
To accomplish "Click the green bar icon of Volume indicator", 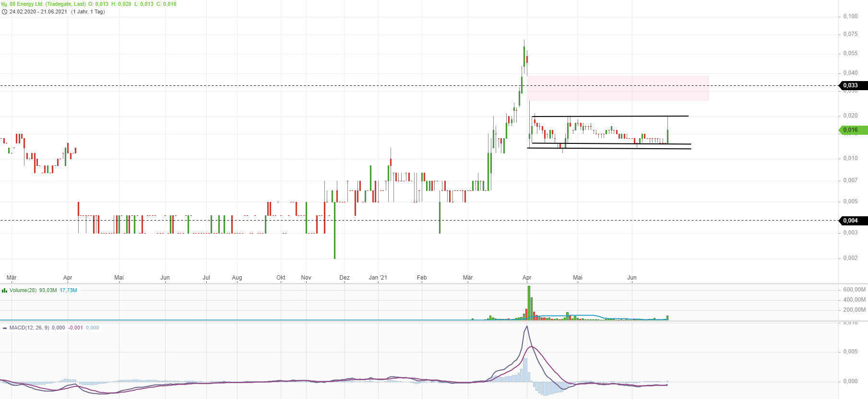I will click(4, 290).
